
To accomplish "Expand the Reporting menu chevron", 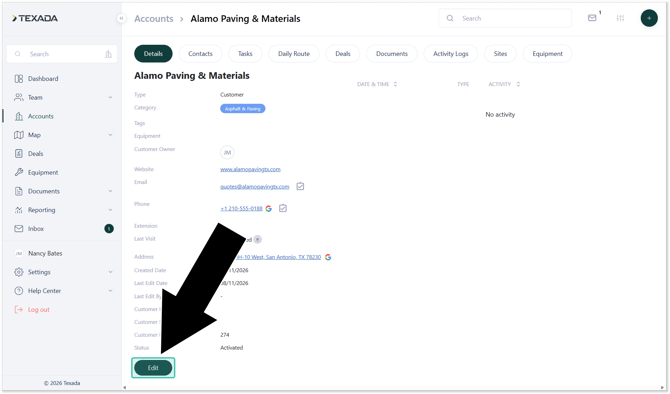I will (x=110, y=210).
